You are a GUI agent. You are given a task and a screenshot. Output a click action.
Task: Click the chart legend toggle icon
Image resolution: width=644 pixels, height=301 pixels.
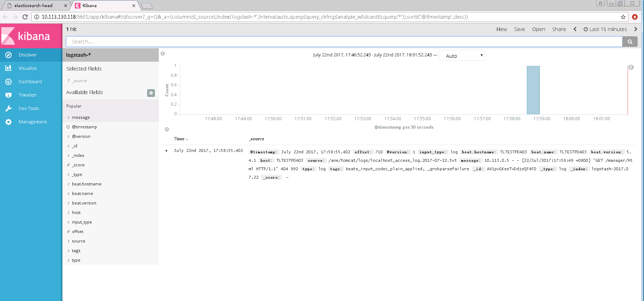tap(631, 67)
